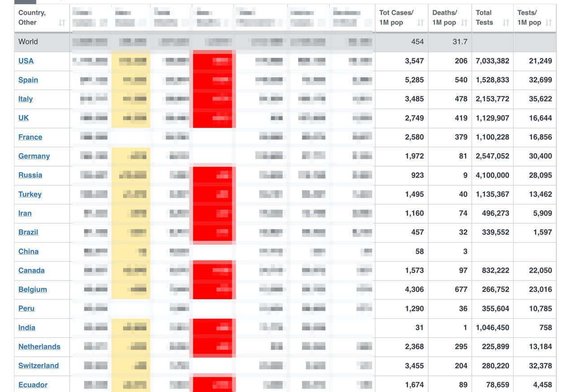Viewport: 574px width, 392px height.
Task: Select Belgium deaths per million 677
Action: pyautogui.click(x=461, y=290)
